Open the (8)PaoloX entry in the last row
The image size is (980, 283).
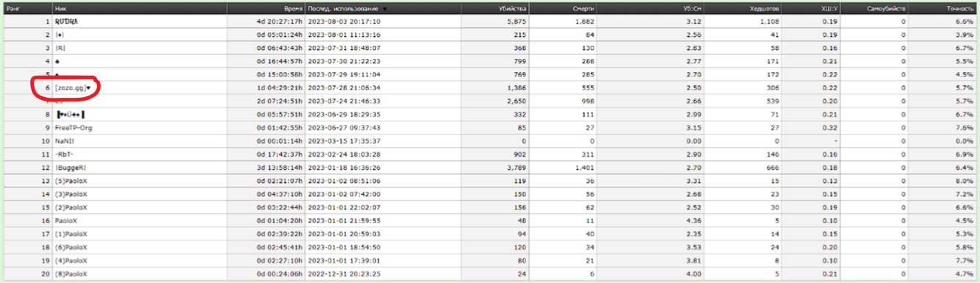(71, 273)
